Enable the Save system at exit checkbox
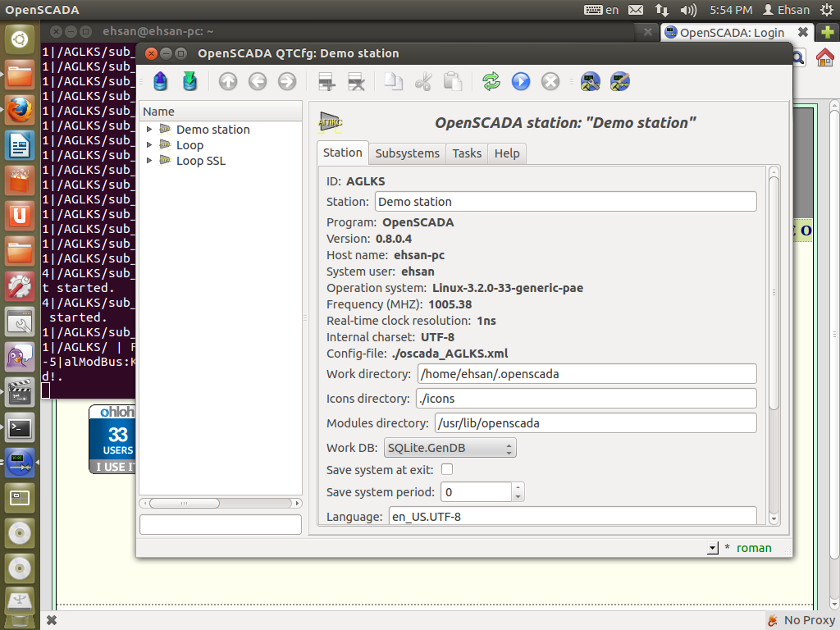 point(447,469)
